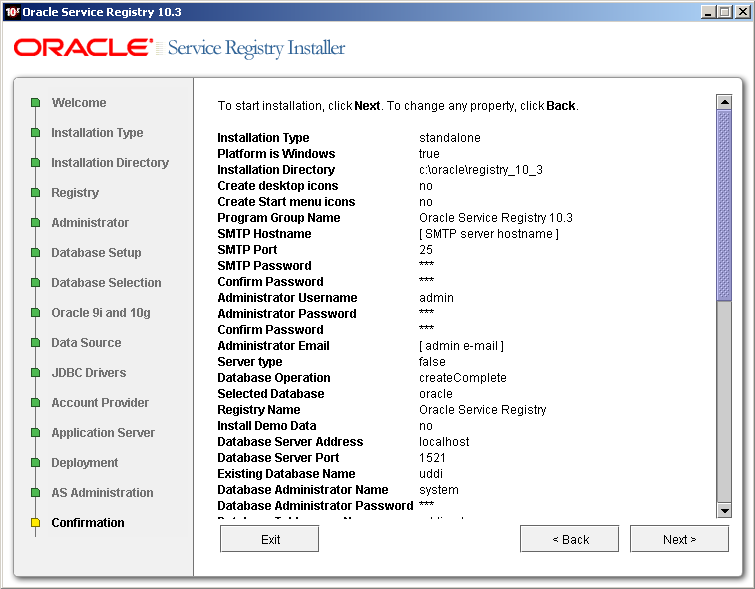Select the Installation Type step in sidebar
The width and height of the screenshot is (755, 589).
click(97, 132)
